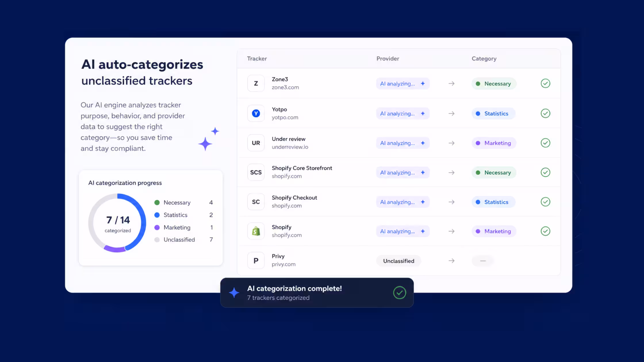Click the Category column header
Image resolution: width=644 pixels, height=362 pixels.
(484, 59)
